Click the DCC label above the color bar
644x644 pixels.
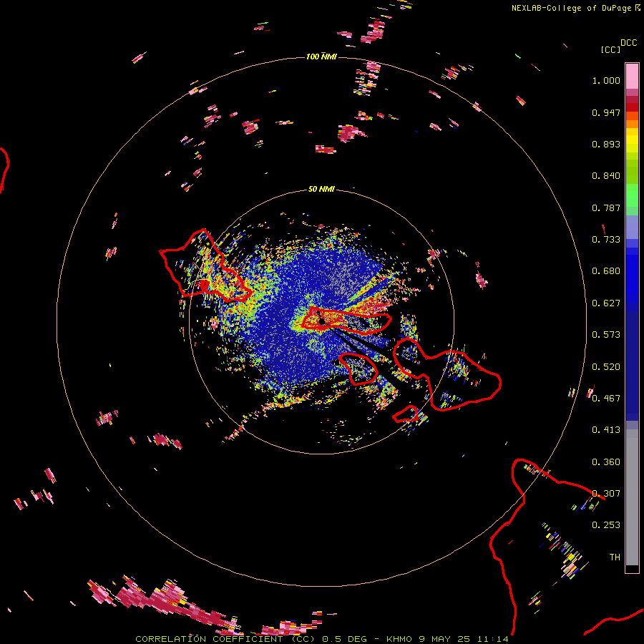click(x=628, y=42)
